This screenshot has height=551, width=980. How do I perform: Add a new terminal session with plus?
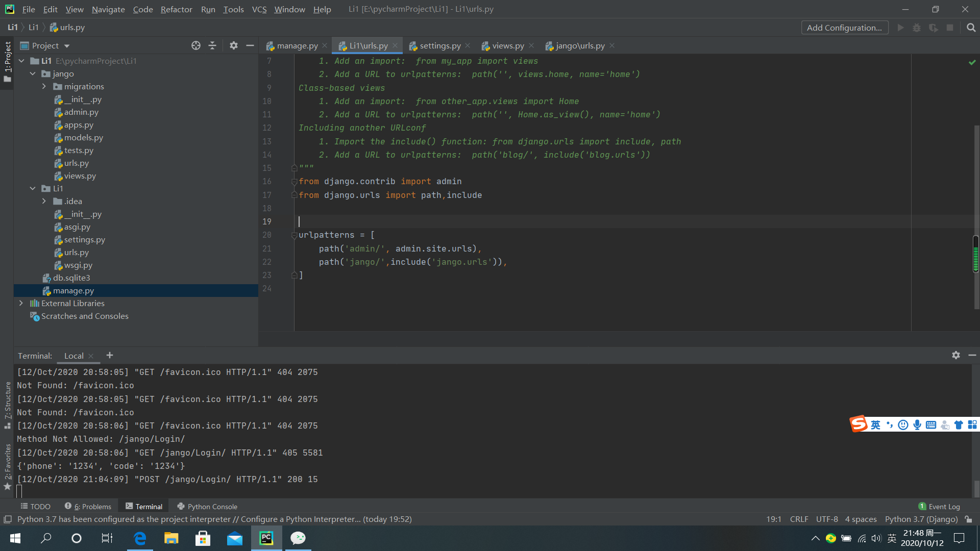click(110, 355)
